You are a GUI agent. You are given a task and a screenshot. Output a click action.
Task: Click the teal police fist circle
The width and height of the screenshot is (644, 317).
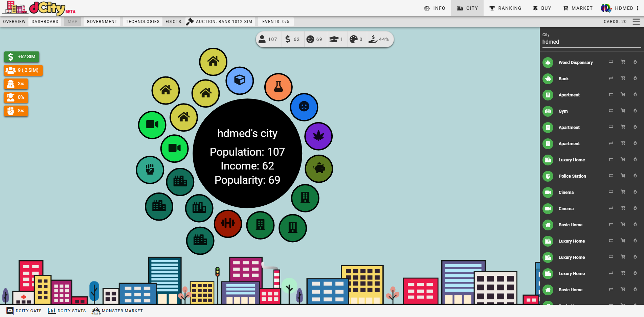tap(150, 170)
